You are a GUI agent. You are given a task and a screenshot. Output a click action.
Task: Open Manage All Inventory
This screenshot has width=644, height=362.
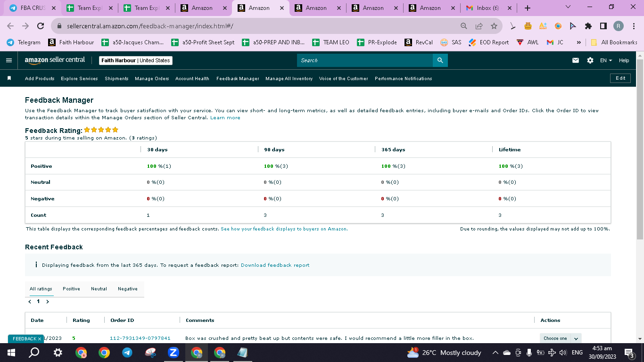289,79
